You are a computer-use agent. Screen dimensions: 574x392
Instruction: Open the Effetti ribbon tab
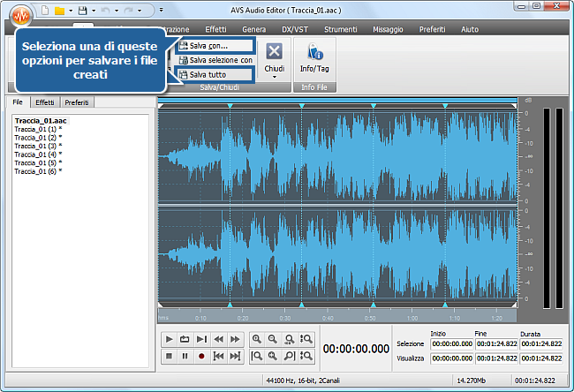(x=215, y=29)
